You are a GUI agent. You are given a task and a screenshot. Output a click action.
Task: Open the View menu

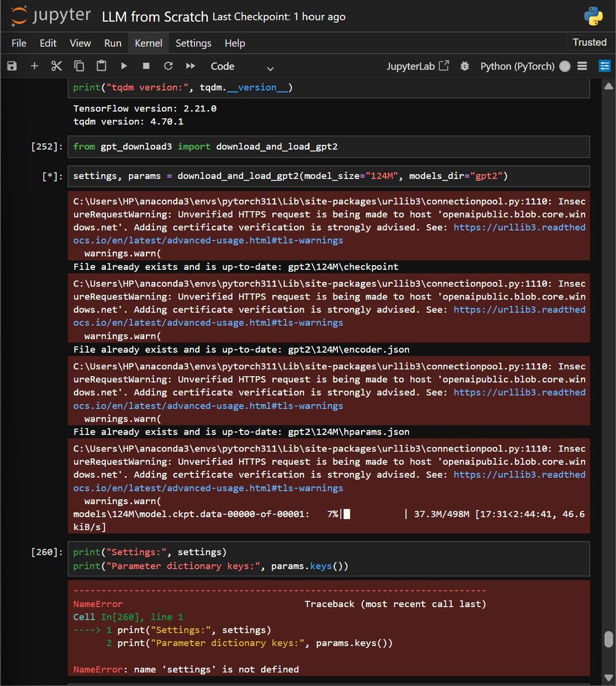(80, 43)
